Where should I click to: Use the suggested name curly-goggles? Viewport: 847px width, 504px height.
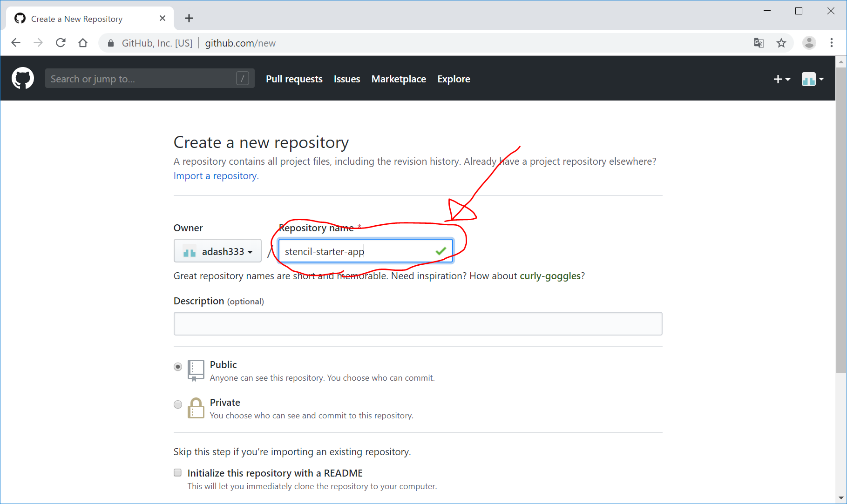550,276
